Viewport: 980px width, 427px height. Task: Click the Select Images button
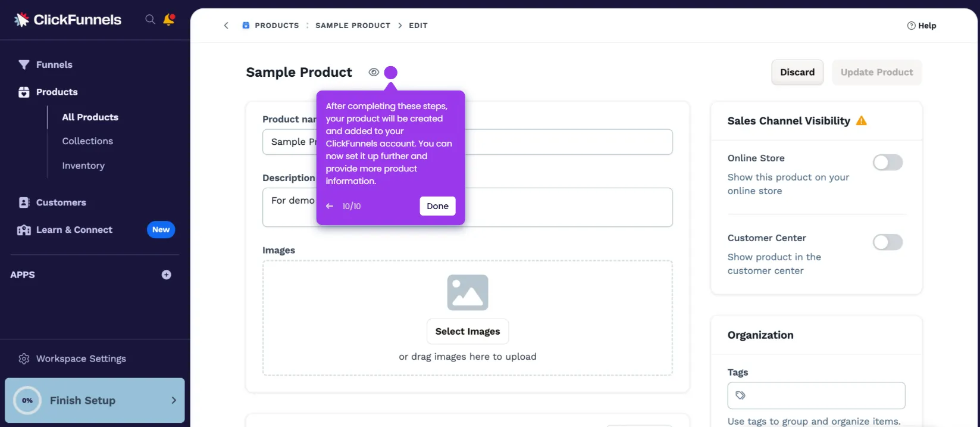468,331
